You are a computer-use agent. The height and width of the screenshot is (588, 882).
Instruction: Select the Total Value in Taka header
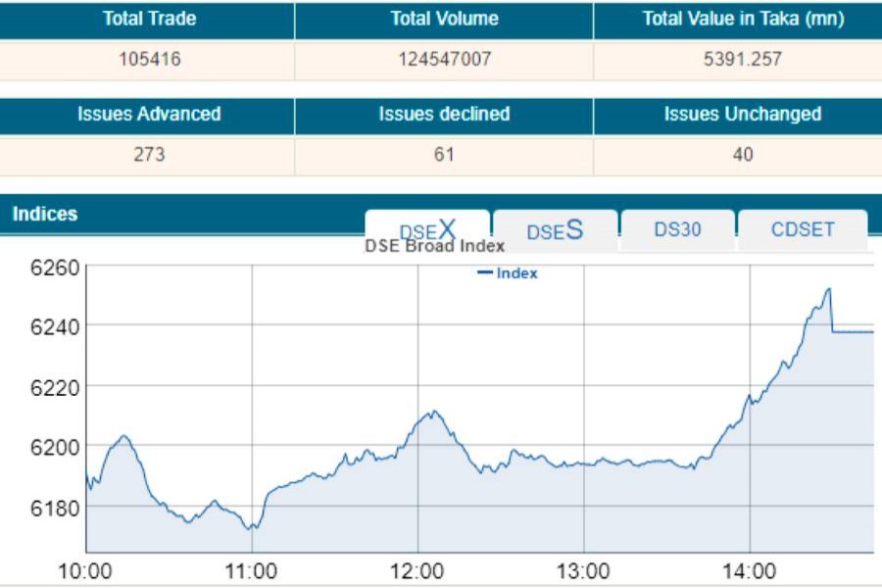click(x=743, y=19)
